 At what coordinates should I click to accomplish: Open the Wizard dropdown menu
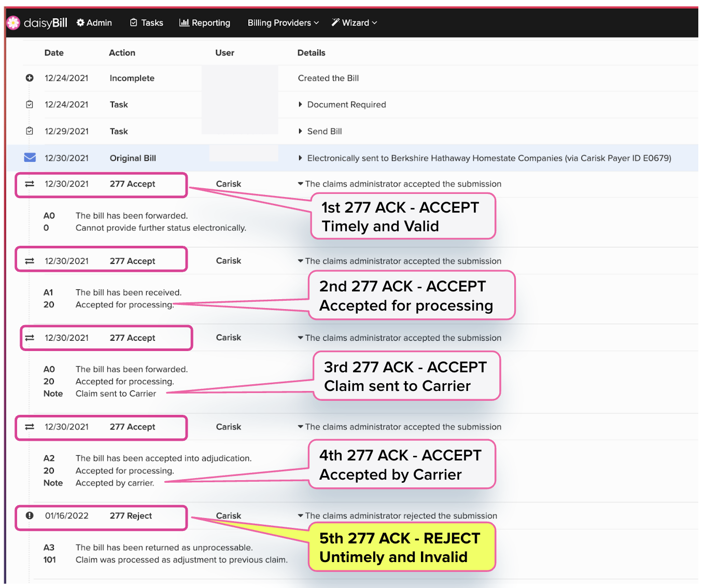coord(355,23)
